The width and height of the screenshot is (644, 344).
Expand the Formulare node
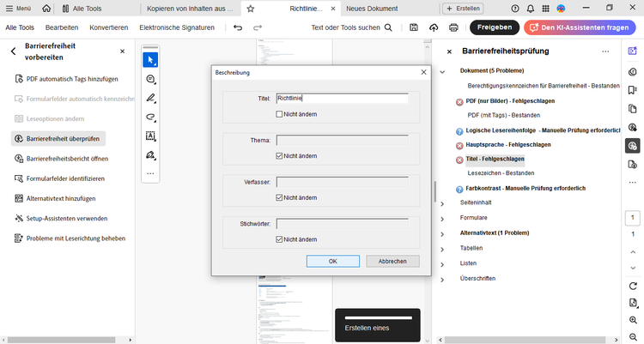[442, 219]
